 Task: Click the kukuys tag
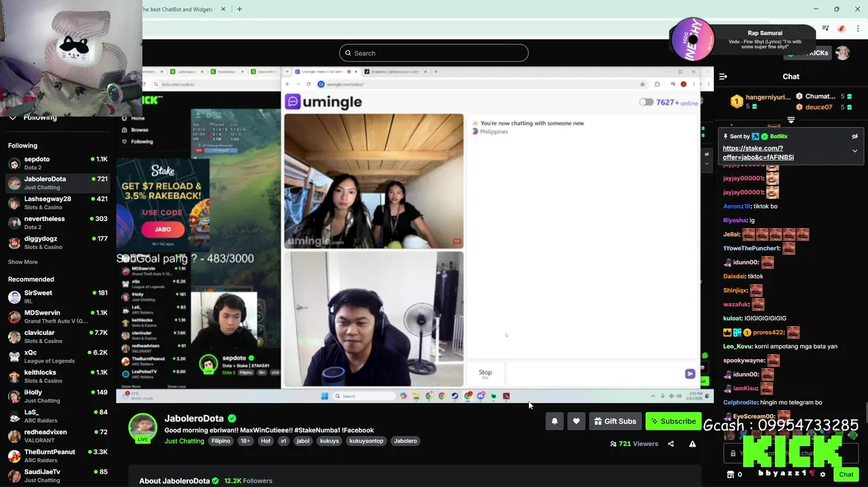coord(330,441)
